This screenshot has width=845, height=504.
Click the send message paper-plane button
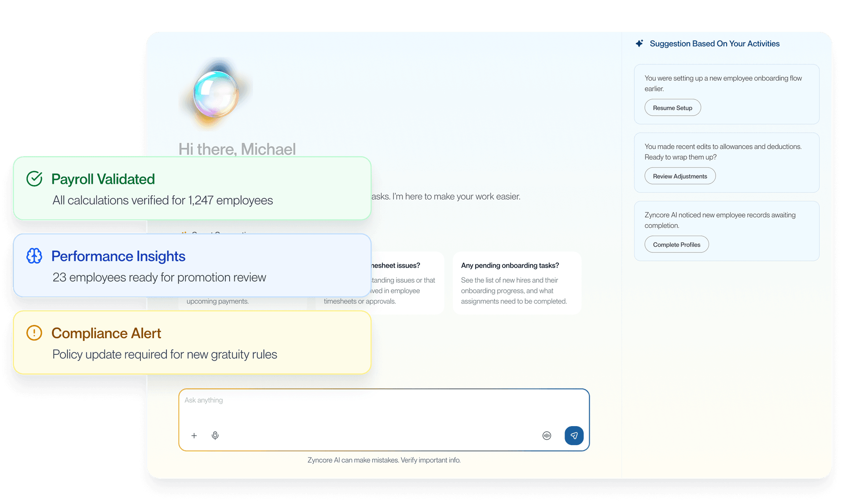(574, 435)
